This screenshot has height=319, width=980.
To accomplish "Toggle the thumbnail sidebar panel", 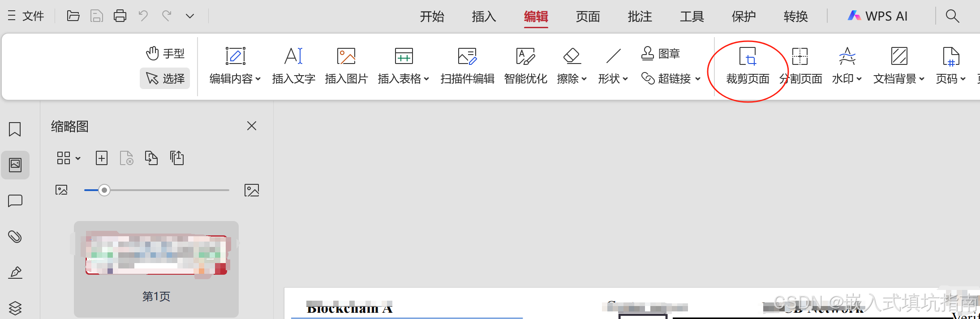I will 15,165.
